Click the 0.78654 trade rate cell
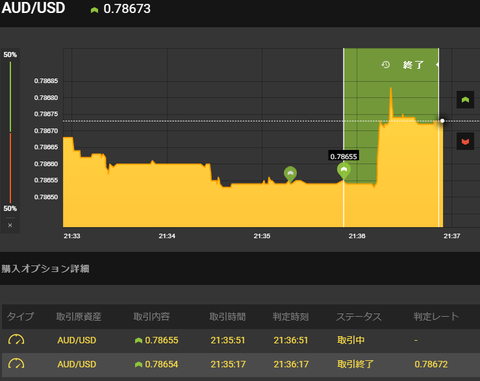 tap(162, 364)
